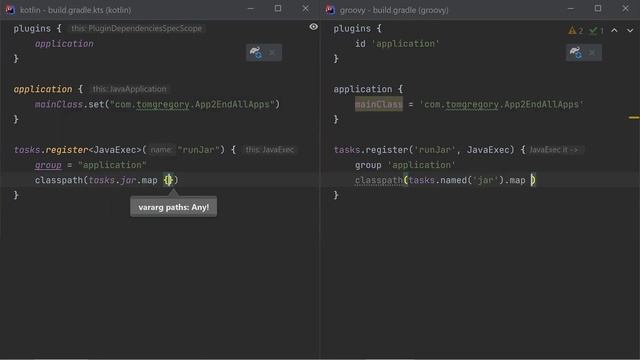This screenshot has height=360, width=640.
Task: Dismiss Gradle reload popup in groovy window
Action: [x=592, y=53]
